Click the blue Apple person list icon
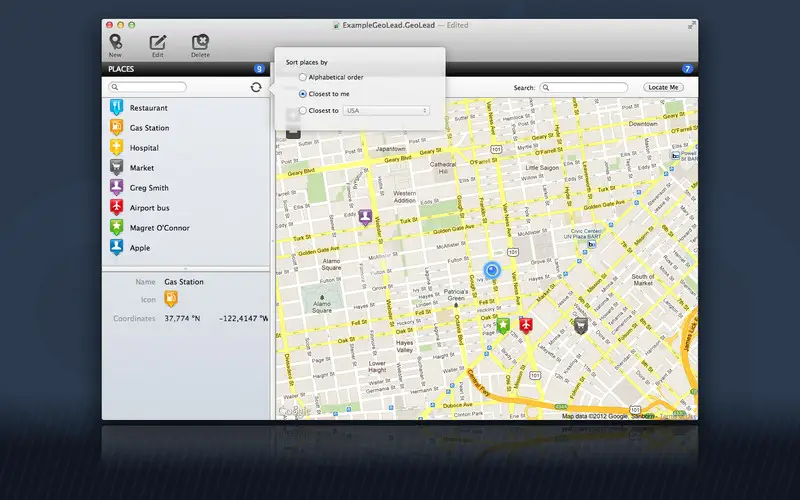Image resolution: width=800 pixels, height=500 pixels. point(116,247)
